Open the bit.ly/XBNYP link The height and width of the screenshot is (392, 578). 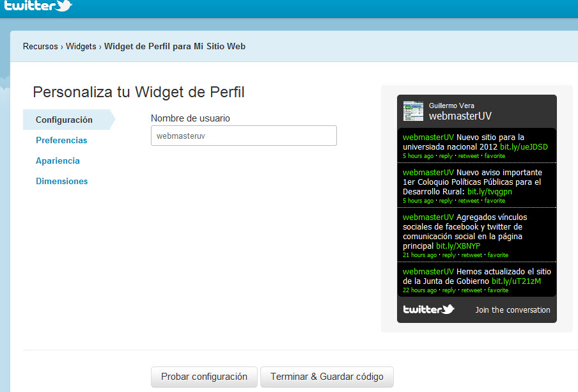pos(458,246)
